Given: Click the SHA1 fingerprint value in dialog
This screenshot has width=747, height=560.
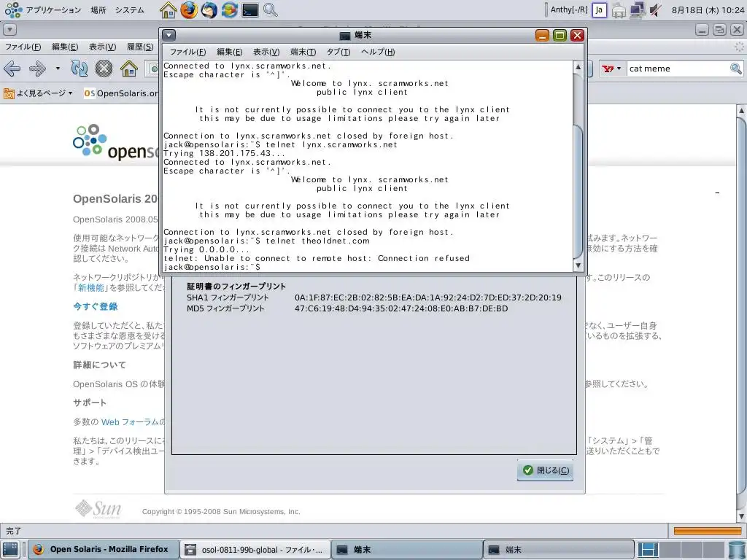Looking at the screenshot, I should pyautogui.click(x=427, y=297).
